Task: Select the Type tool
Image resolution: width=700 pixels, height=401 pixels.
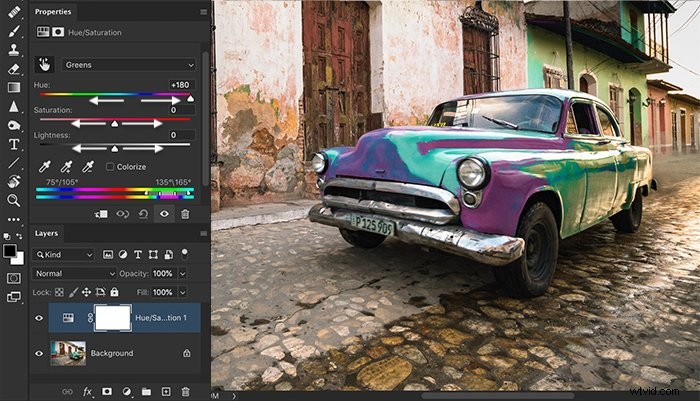Action: click(14, 144)
